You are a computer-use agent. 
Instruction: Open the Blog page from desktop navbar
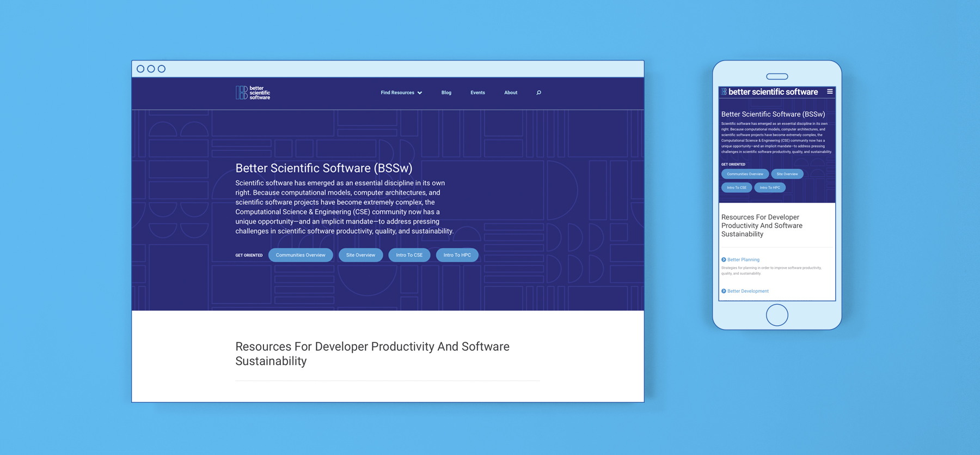click(446, 93)
